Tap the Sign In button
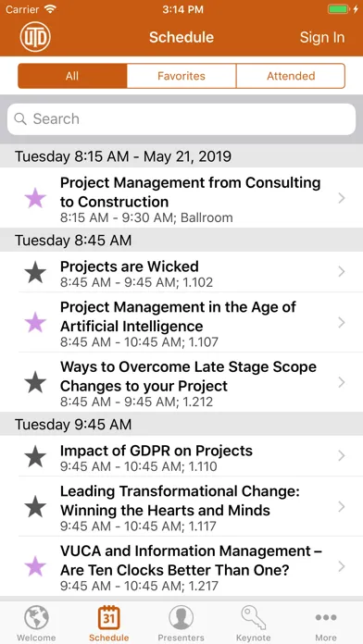The image size is (363, 644). (322, 37)
